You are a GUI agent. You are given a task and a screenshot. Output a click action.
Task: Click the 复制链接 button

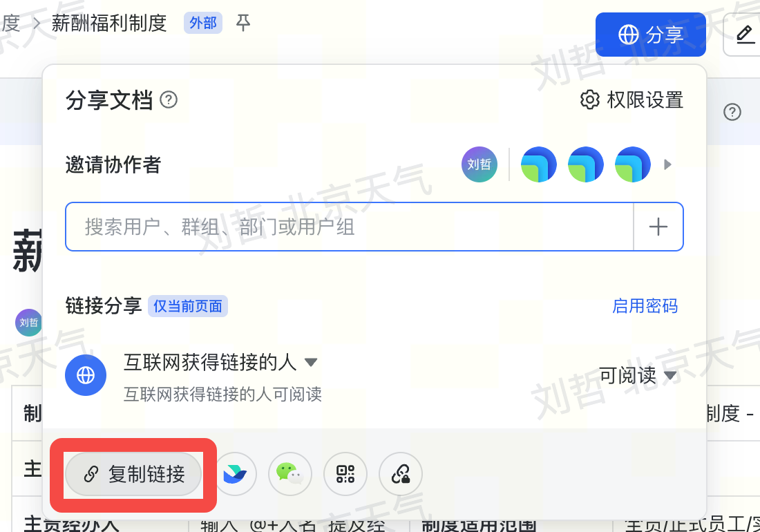click(133, 474)
